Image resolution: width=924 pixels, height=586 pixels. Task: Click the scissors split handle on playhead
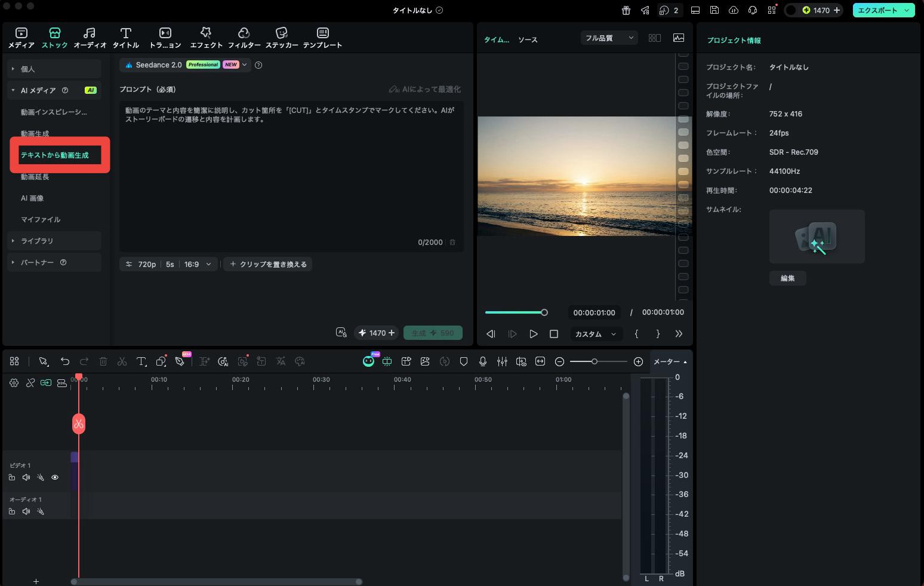click(79, 424)
